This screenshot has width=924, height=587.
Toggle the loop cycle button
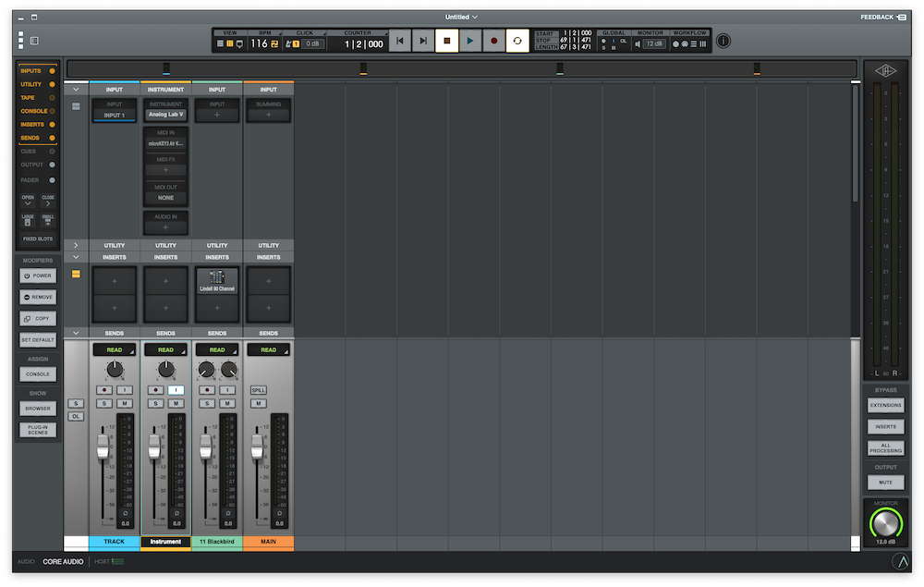click(517, 41)
